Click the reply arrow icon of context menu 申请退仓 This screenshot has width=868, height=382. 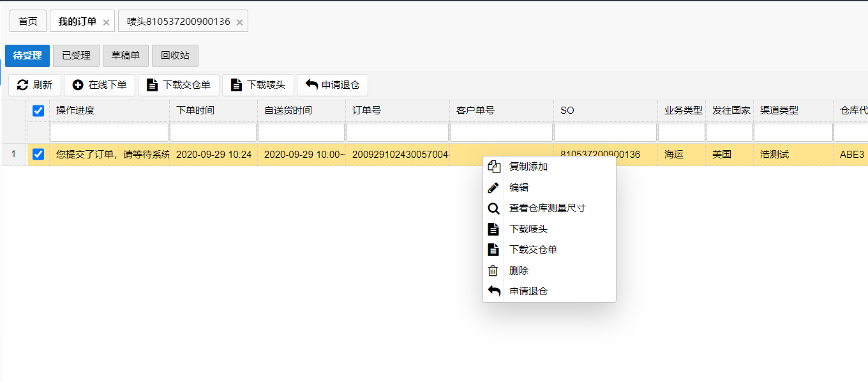click(494, 291)
